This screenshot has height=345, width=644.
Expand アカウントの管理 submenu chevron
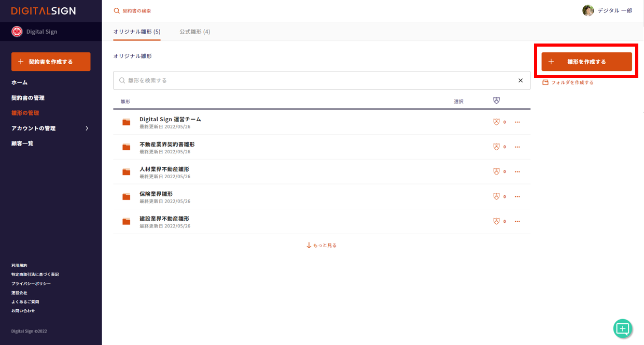click(x=87, y=128)
